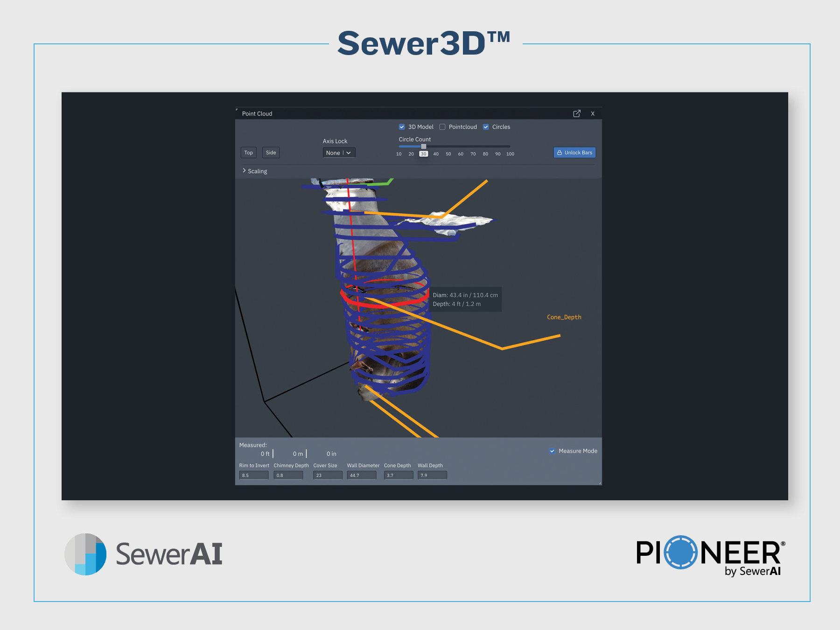Click the Cone Depth input field

pos(399,475)
